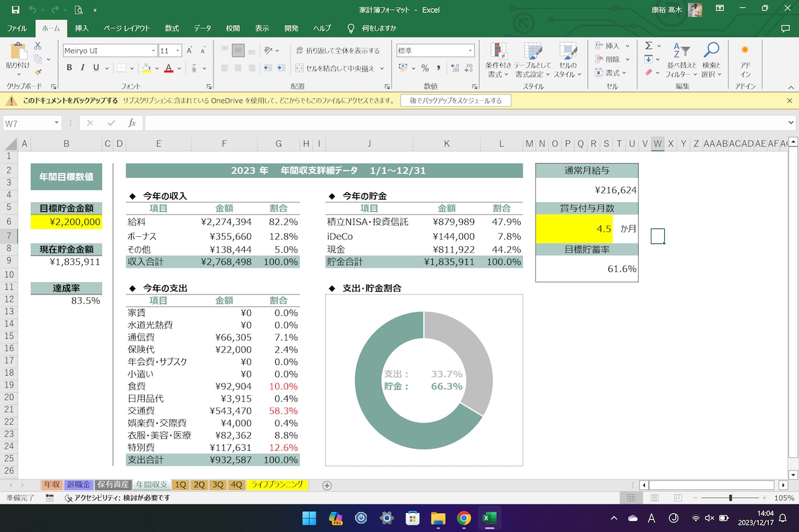Toggle italic formatting

tap(83, 68)
